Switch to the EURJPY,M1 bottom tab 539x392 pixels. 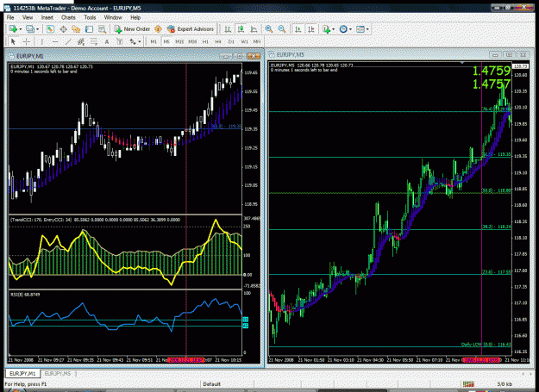point(22,373)
